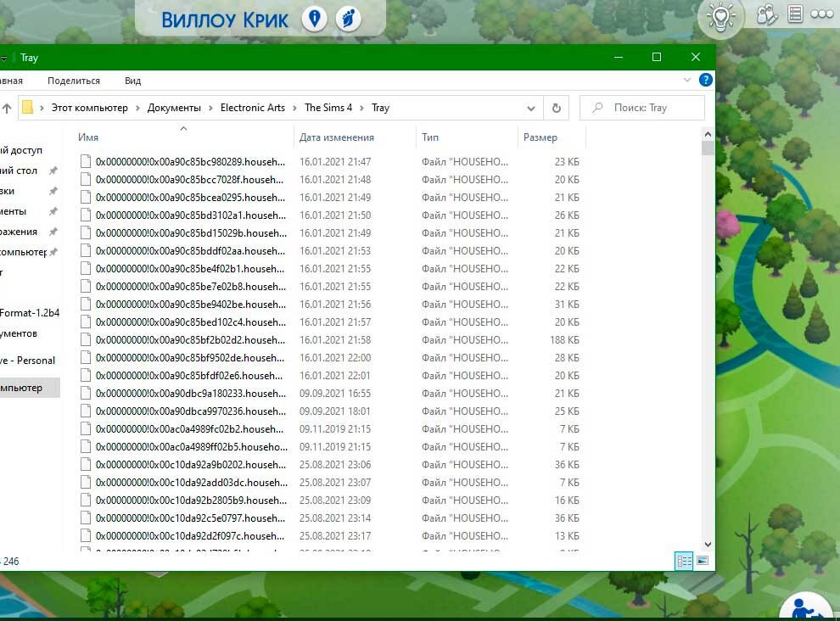Select file 0x00a90c85be9402be.househ...
Image resolution: width=840 pixels, height=621 pixels.
(x=191, y=305)
